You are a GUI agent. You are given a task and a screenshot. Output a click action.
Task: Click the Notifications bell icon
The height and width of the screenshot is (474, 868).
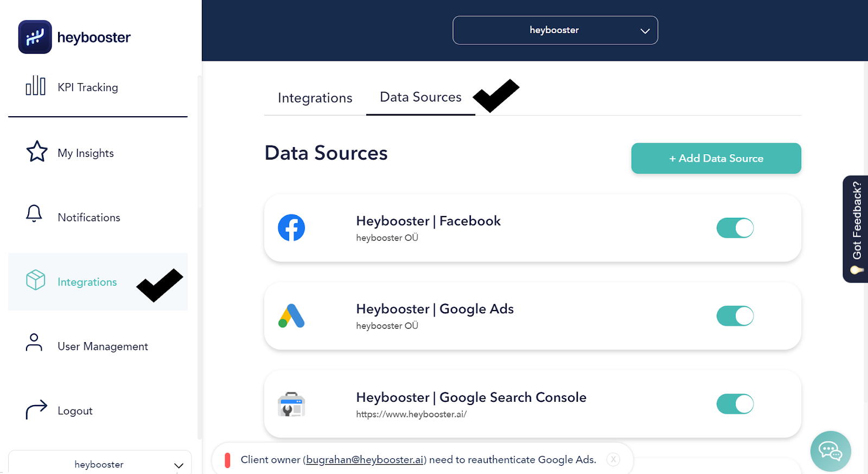coord(34,213)
